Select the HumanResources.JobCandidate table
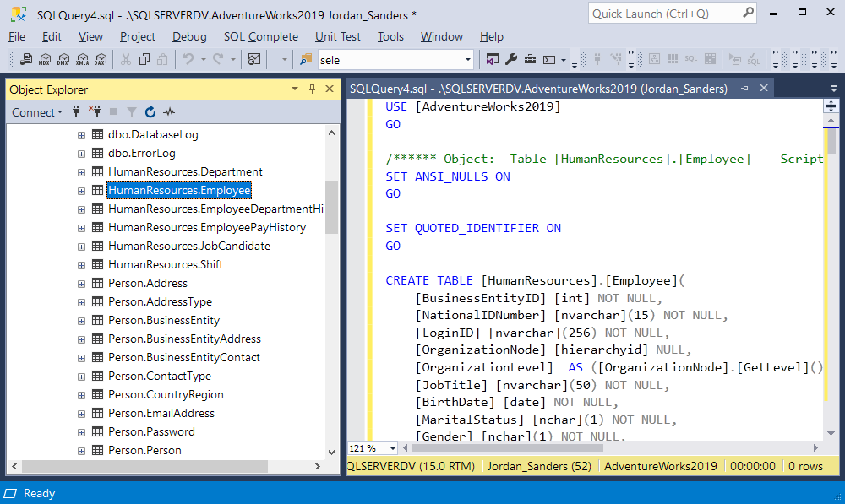Viewport: 845px width, 504px height. point(189,246)
